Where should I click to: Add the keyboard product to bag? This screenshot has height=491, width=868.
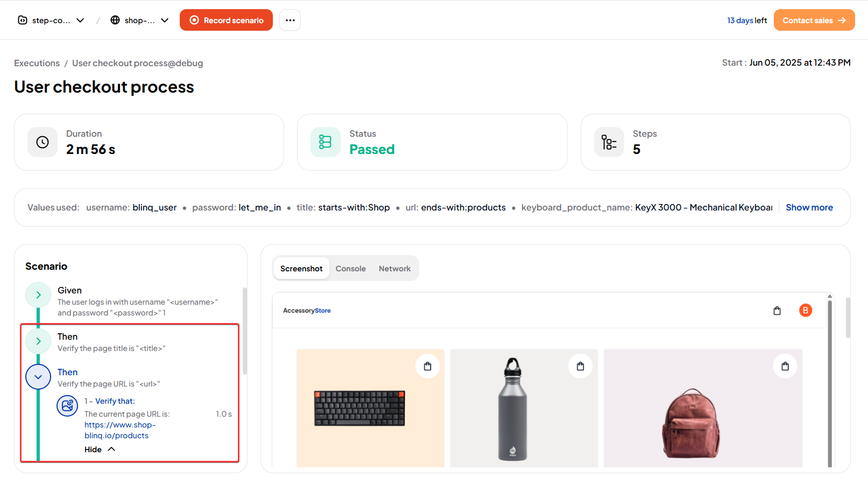pos(427,367)
